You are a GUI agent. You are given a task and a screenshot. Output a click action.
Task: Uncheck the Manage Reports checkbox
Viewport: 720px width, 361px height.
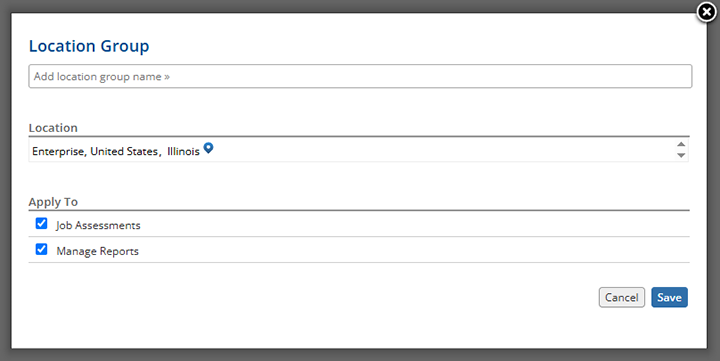coord(41,249)
